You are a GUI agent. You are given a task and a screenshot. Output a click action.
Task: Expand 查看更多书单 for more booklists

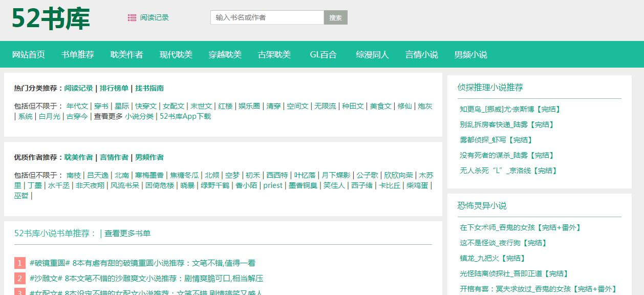(x=127, y=234)
